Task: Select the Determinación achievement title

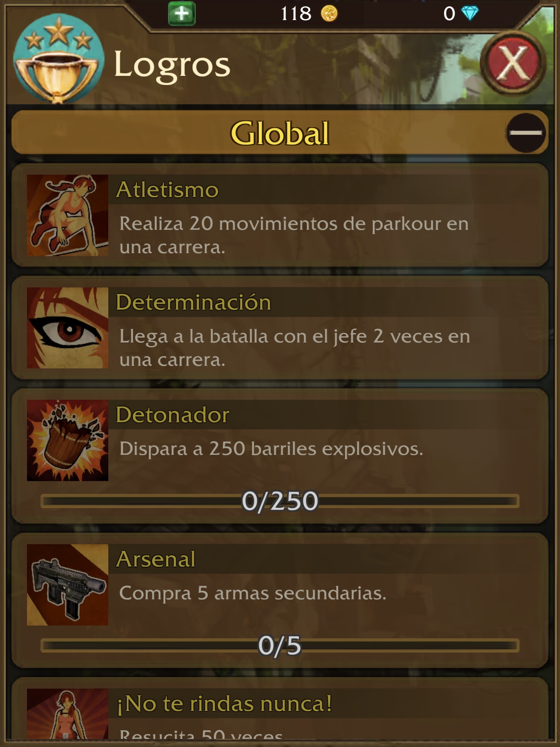Action: pyautogui.click(x=194, y=302)
